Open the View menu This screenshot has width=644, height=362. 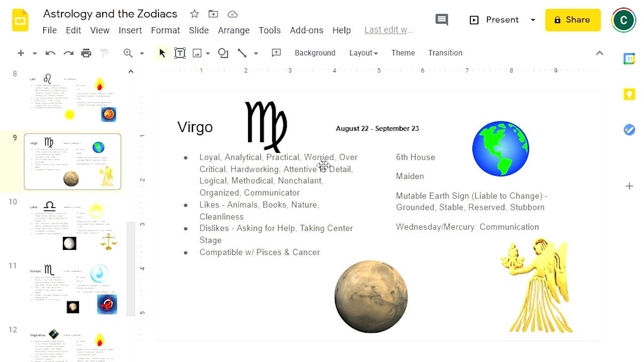pyautogui.click(x=100, y=30)
